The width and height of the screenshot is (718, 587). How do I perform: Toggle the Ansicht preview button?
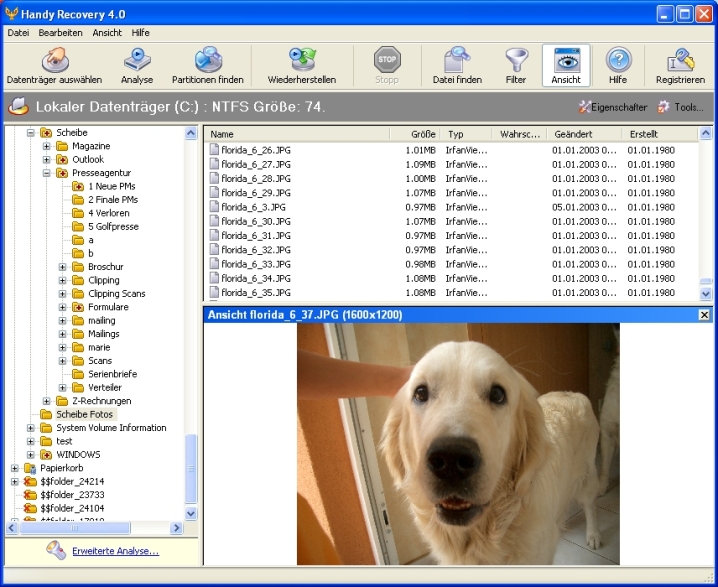566,60
